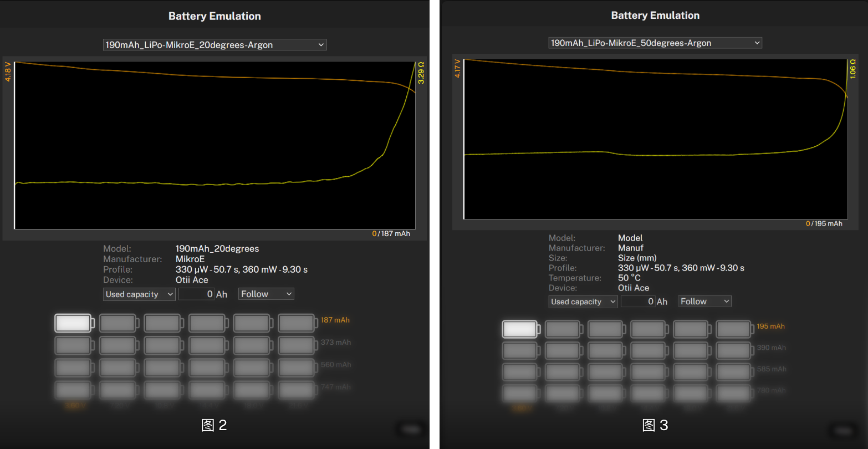The width and height of the screenshot is (868, 449).
Task: Click the 373 mAh row label
Action: tap(336, 343)
